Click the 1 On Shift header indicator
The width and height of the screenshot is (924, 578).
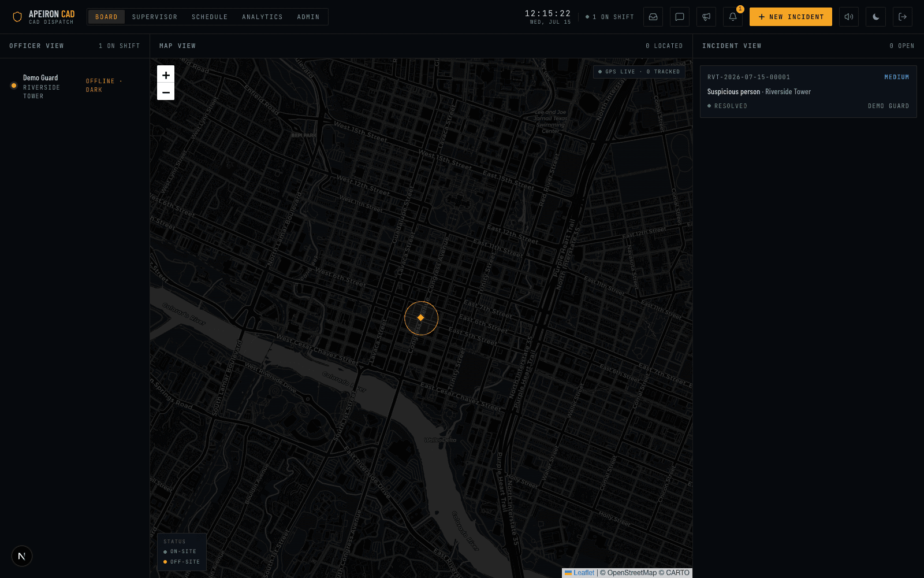click(610, 17)
